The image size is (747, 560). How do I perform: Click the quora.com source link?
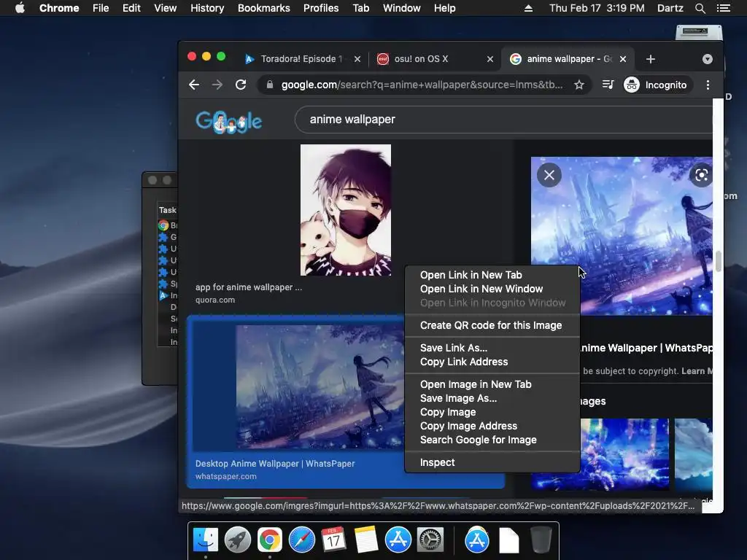click(x=215, y=300)
